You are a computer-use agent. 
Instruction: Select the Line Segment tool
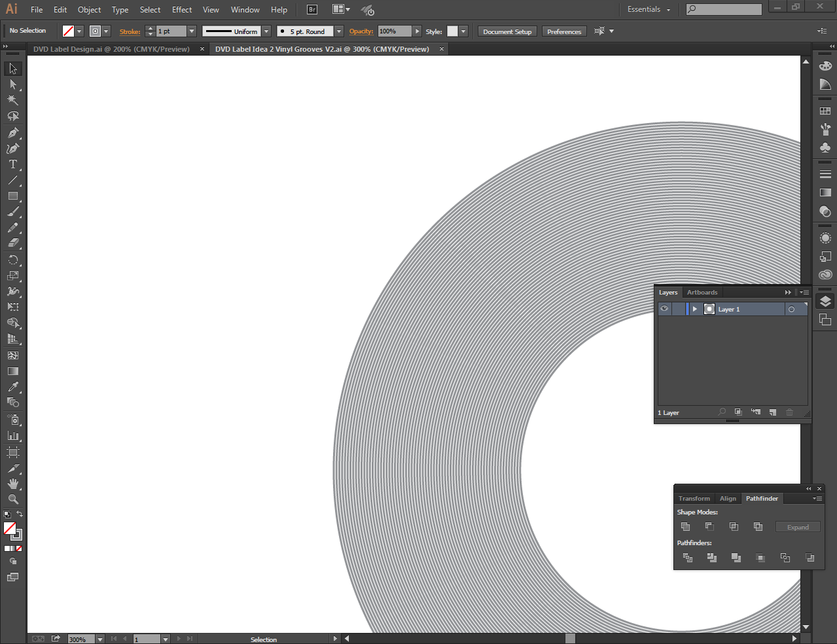(x=13, y=180)
